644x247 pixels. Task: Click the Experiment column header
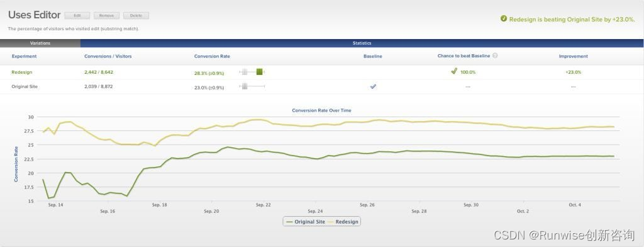(x=24, y=57)
